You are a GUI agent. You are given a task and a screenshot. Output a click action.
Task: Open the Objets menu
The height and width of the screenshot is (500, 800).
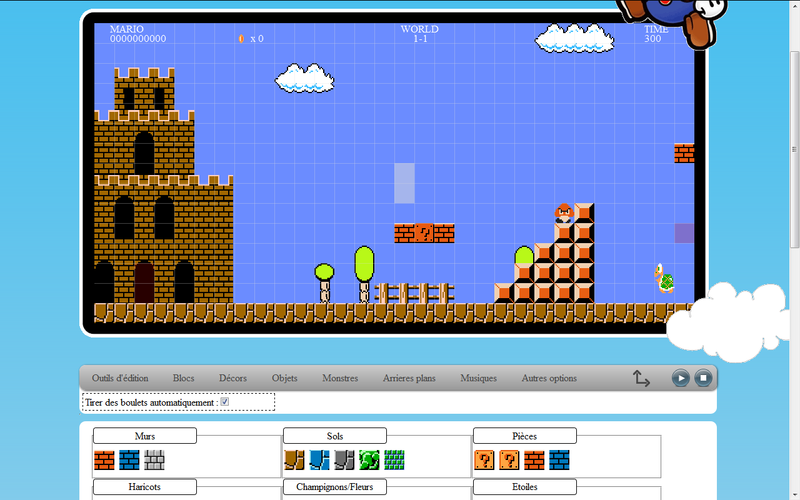click(285, 378)
